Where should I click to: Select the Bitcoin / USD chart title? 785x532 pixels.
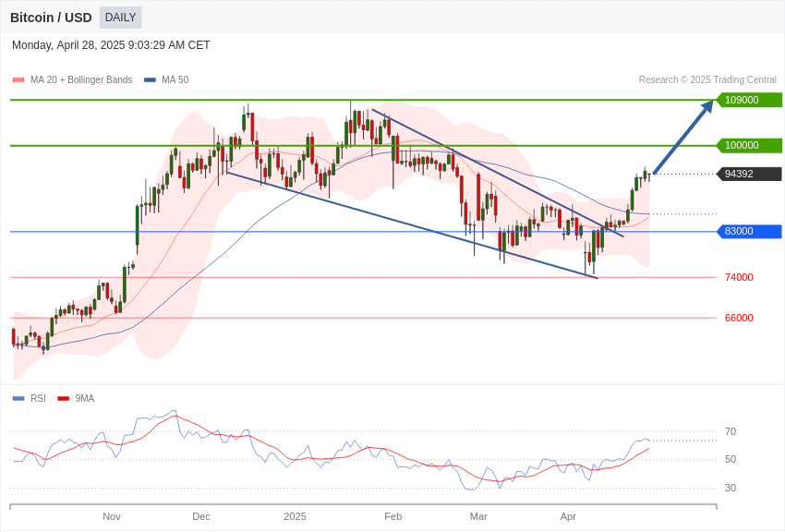point(51,18)
